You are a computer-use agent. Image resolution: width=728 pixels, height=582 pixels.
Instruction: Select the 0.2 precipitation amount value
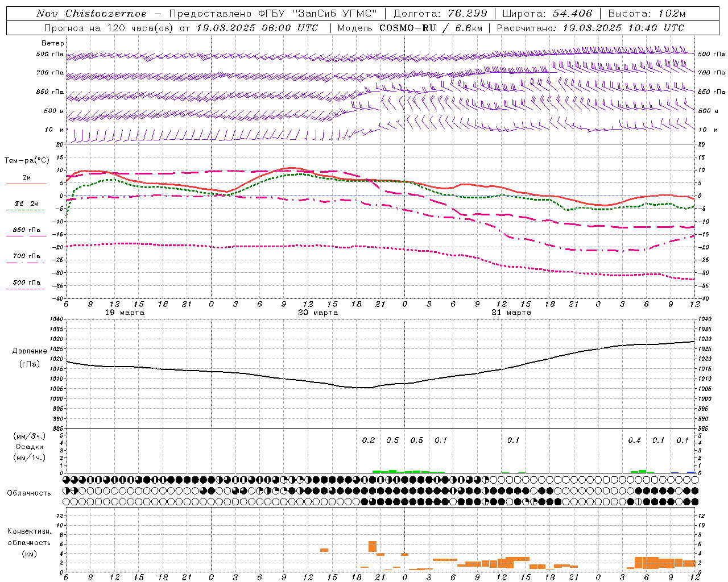point(369,440)
